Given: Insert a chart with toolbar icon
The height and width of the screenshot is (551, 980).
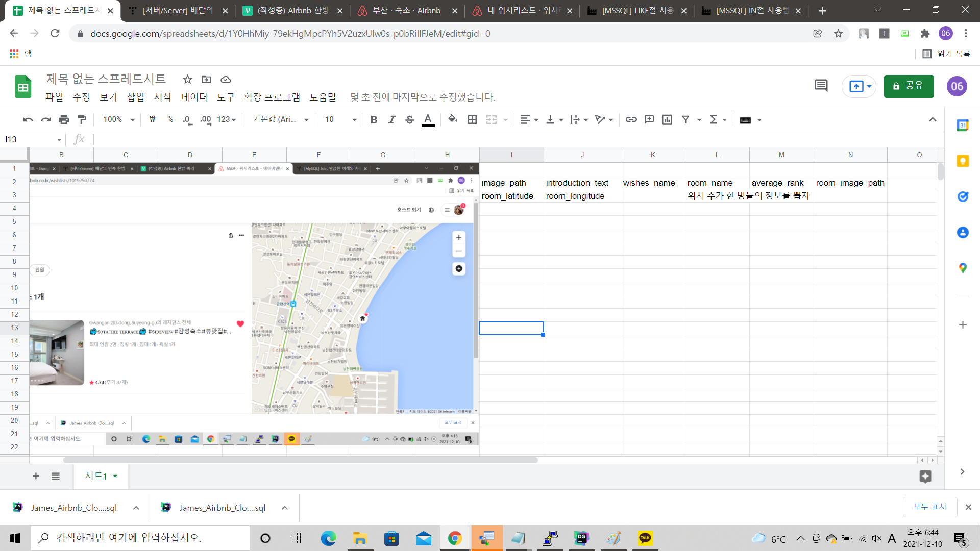Looking at the screenshot, I should click(667, 119).
